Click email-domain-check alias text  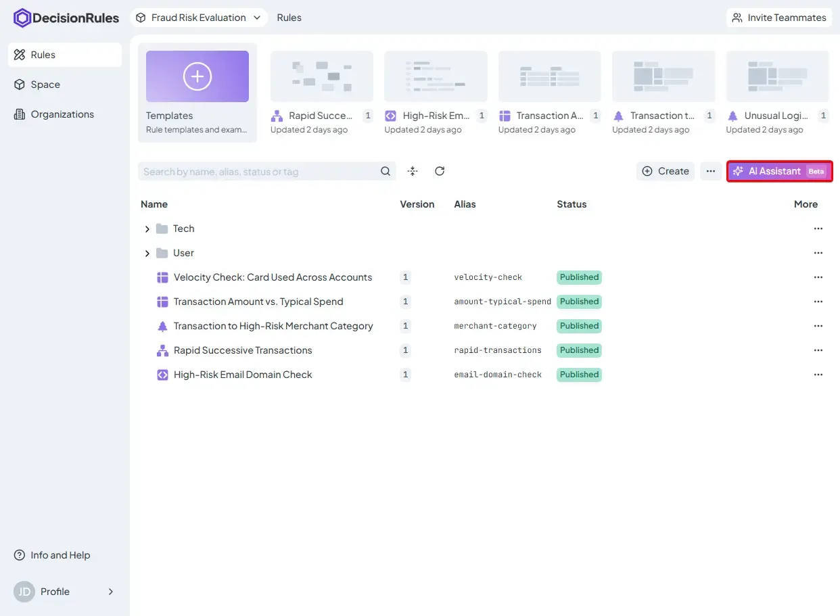coord(498,375)
